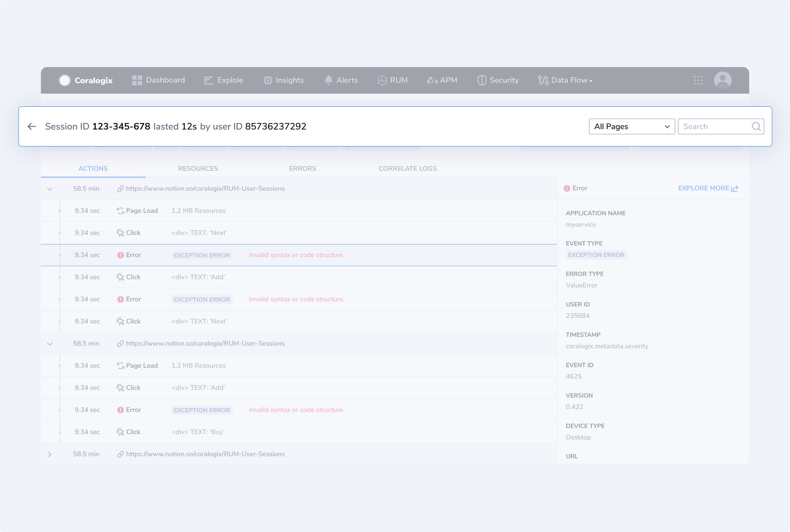This screenshot has width=790, height=532.
Task: Click the Alerts bell icon
Action: coord(329,80)
